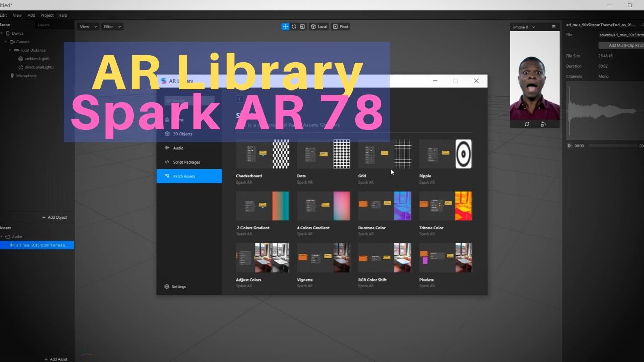
Task: Click the Audio waveform icon in library sidebar
Action: click(x=167, y=148)
